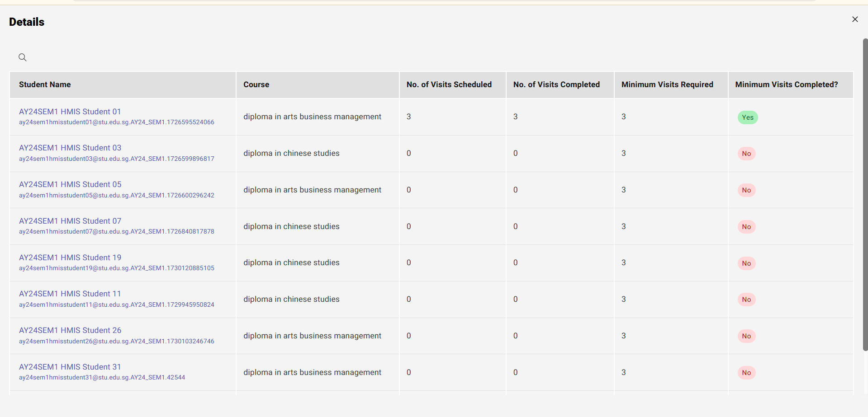This screenshot has width=868, height=417.
Task: Open AY24SEM1 HMIS Student 05 link
Action: (70, 184)
